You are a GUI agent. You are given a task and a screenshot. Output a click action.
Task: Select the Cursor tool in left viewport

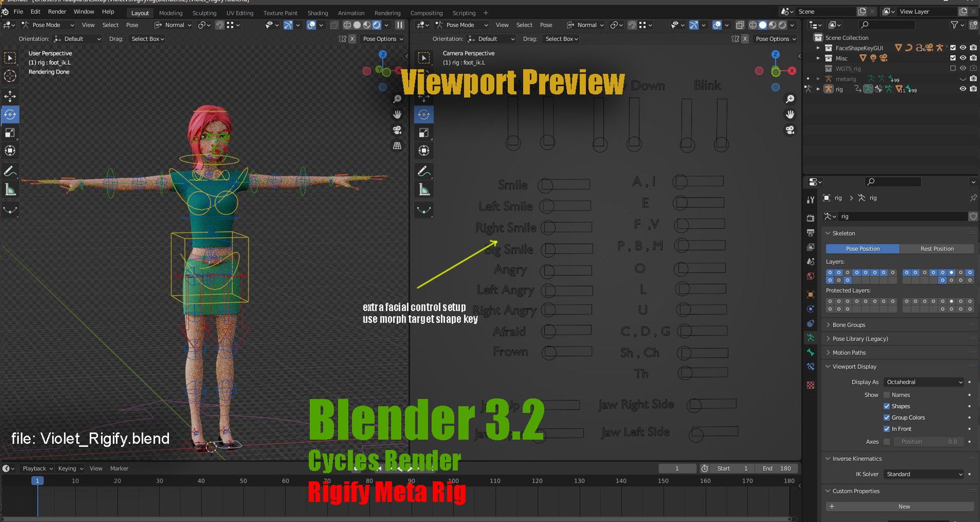[10, 76]
